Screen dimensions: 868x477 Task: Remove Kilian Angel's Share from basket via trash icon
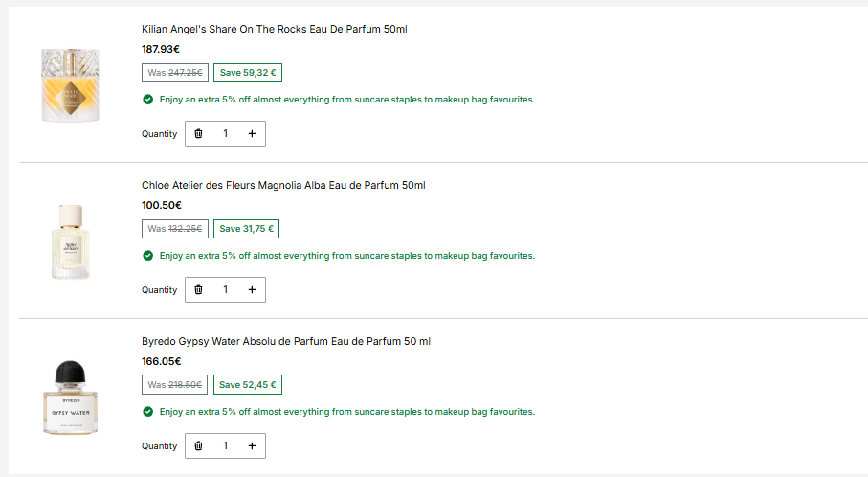198,133
